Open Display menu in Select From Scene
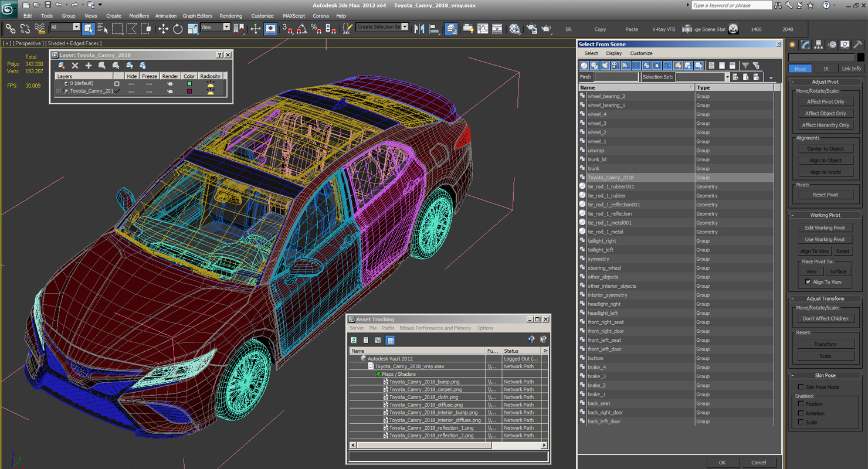Image resolution: width=868 pixels, height=469 pixels. (614, 53)
